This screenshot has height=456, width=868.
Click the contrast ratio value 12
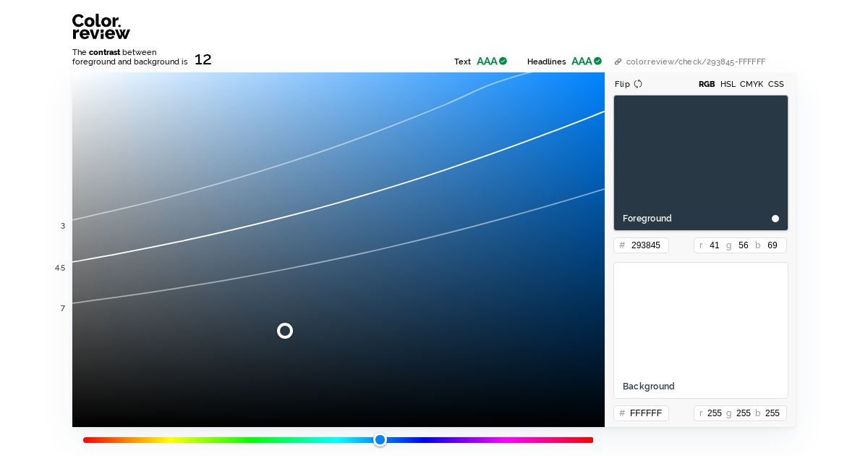tap(203, 59)
